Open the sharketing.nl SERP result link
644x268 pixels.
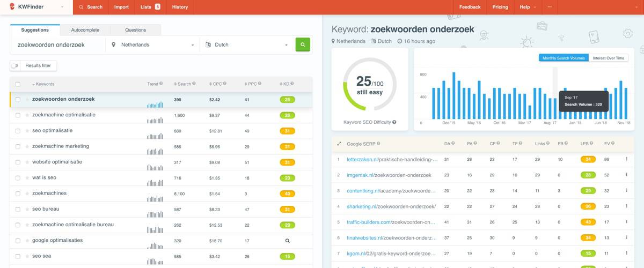pos(391,206)
